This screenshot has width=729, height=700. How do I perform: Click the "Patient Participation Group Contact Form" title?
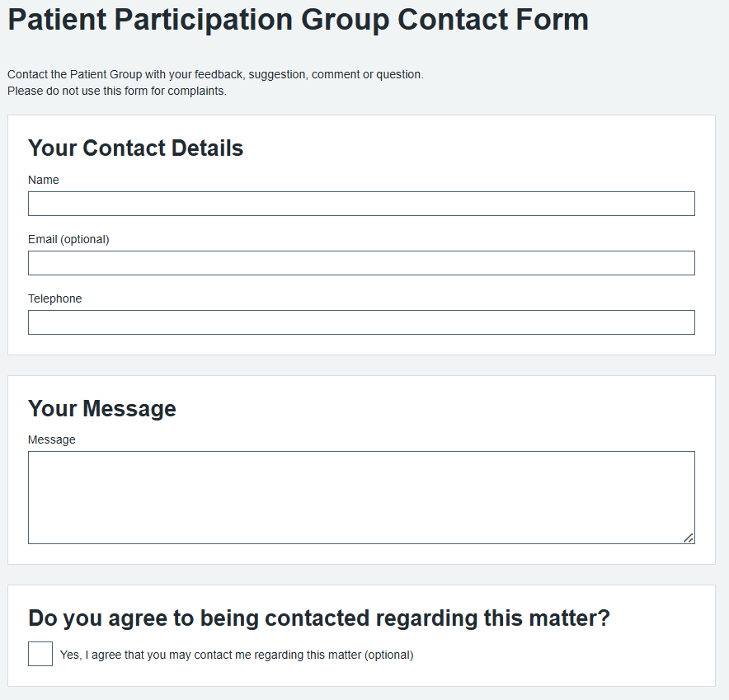(x=298, y=20)
